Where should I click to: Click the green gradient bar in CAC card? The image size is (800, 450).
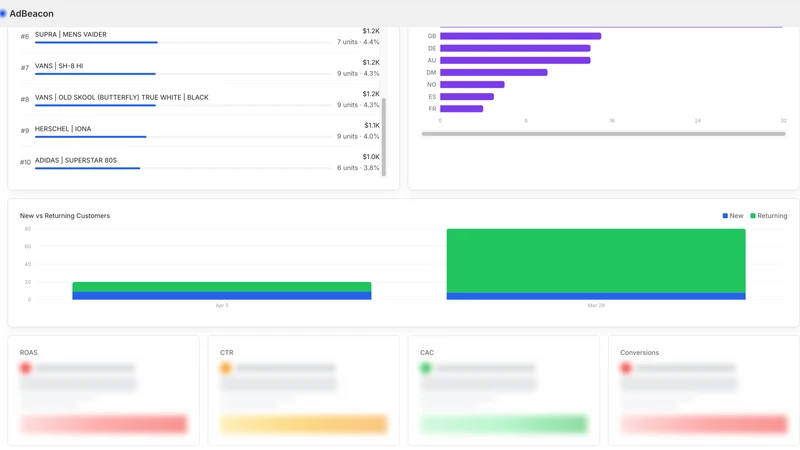pyautogui.click(x=504, y=424)
